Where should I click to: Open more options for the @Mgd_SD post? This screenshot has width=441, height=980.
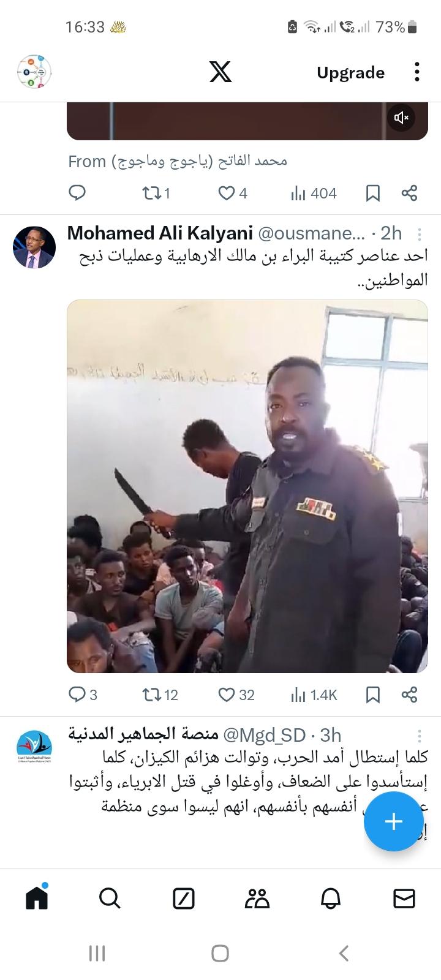420,736
